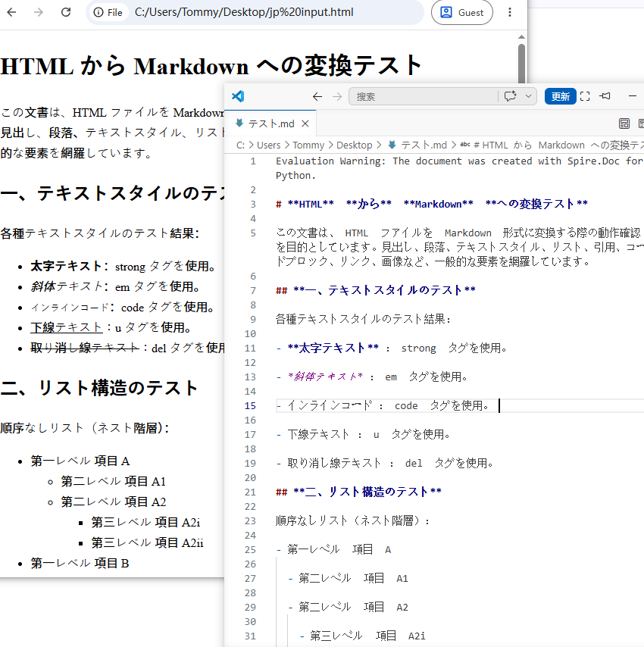
Task: Close the テスト.md tab
Action: point(305,123)
